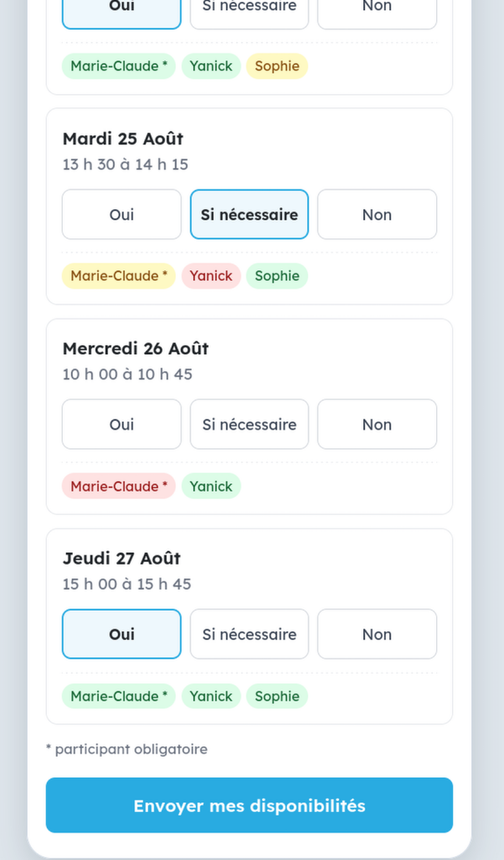
Task: Click Envoyer mes disponibilités button
Action: [x=250, y=805]
